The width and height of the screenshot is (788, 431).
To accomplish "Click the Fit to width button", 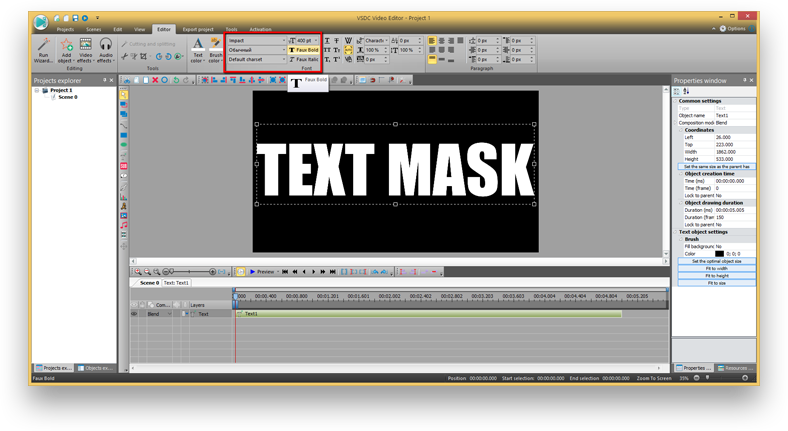I will point(716,268).
